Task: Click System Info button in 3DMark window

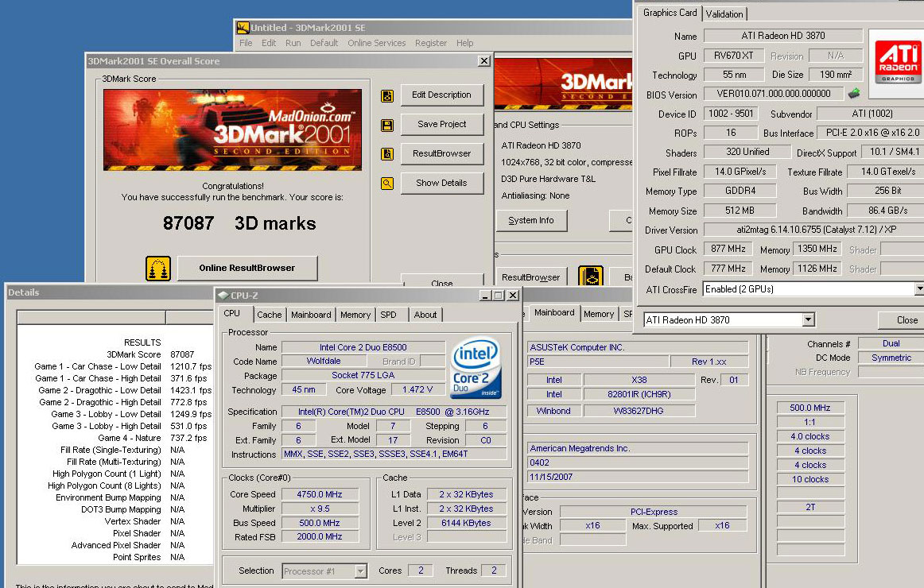Action: click(531, 220)
